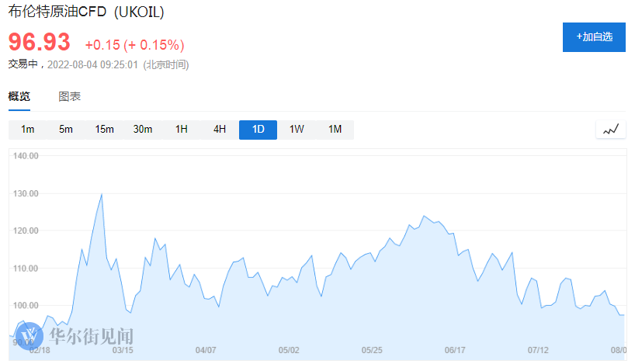Viewport: 635px width, 364px height.
Task: Click the 140.00 y-axis label
Action: (26, 156)
